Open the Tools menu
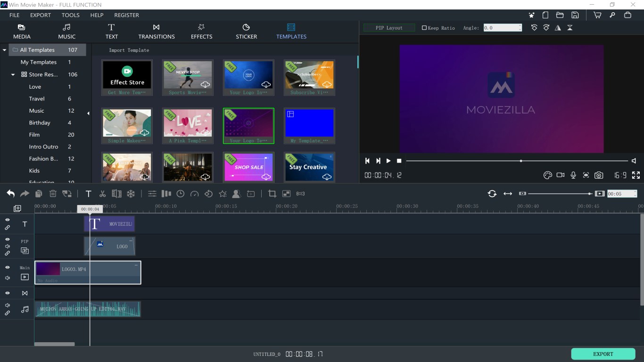Image resolution: width=644 pixels, height=362 pixels. [x=70, y=15]
